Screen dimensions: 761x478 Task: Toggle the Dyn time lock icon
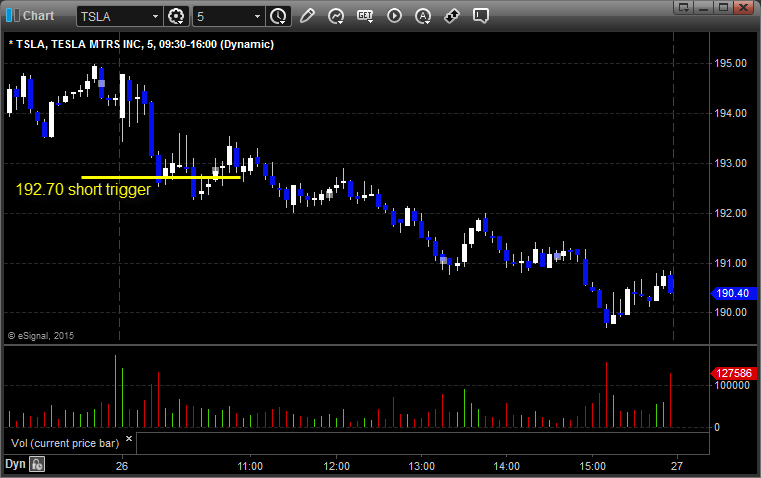(x=37, y=464)
